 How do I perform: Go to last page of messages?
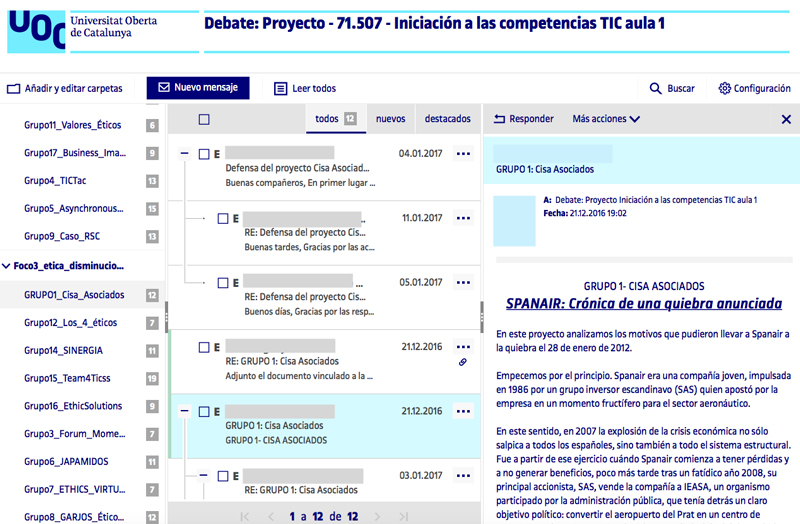click(404, 516)
